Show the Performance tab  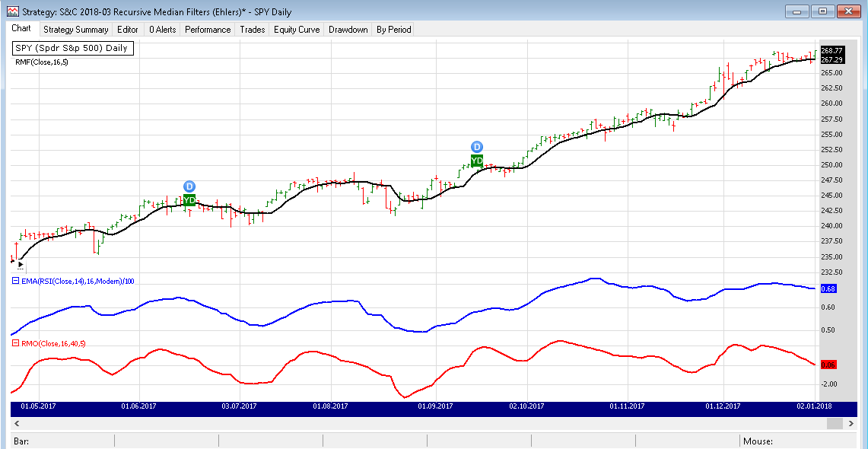coord(208,30)
